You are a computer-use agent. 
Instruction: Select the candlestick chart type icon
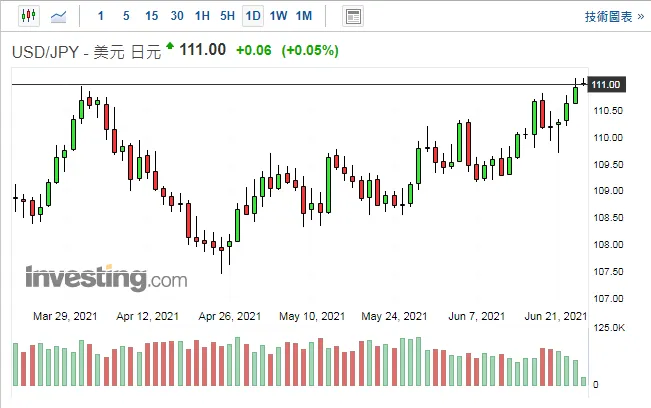click(x=29, y=16)
